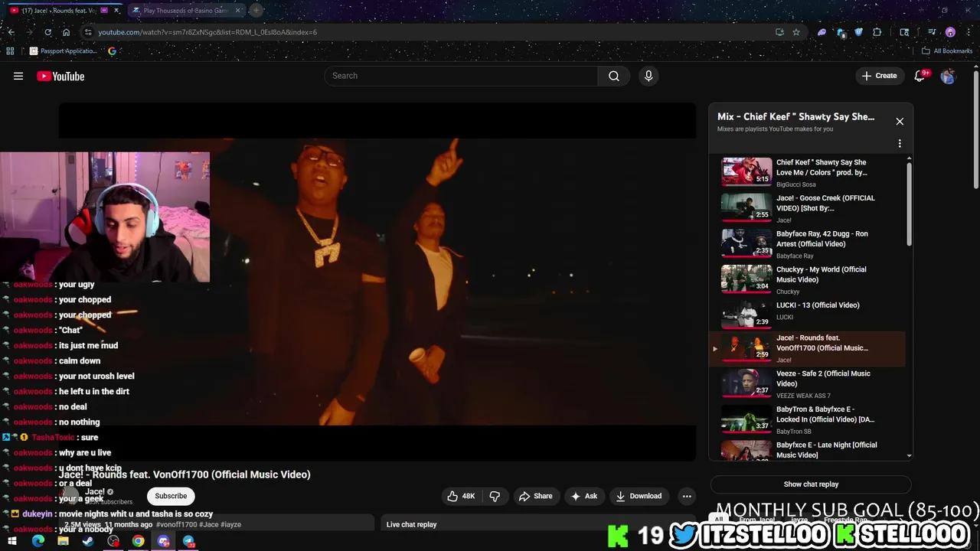Viewport: 980px width, 551px height.
Task: Click the music video player area
Action: point(377,281)
